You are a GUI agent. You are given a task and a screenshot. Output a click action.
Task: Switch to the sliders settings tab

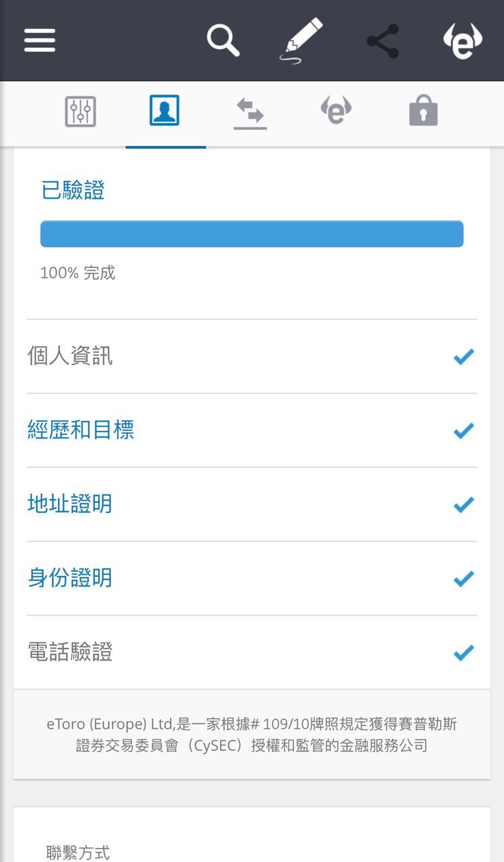click(81, 112)
